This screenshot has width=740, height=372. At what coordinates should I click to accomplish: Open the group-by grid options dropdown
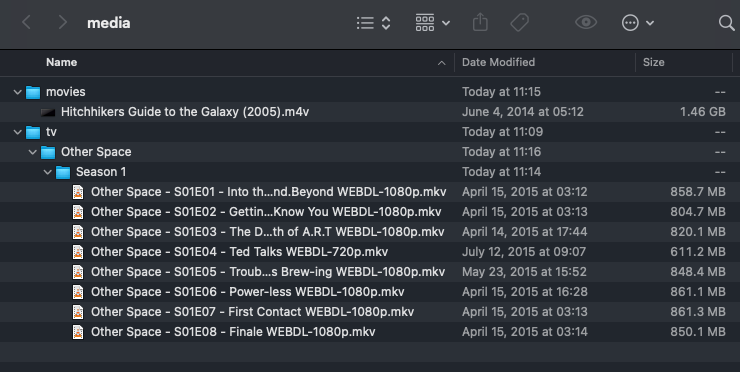coord(432,23)
